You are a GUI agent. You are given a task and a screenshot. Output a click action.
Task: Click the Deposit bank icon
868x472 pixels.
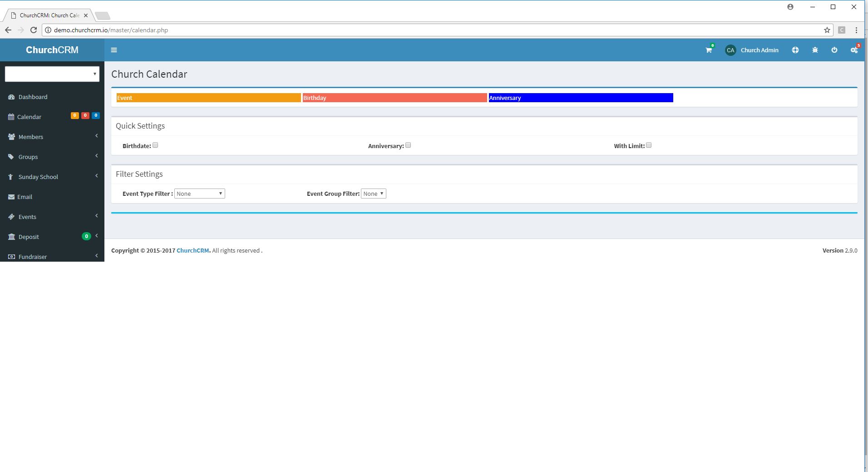pyautogui.click(x=11, y=237)
